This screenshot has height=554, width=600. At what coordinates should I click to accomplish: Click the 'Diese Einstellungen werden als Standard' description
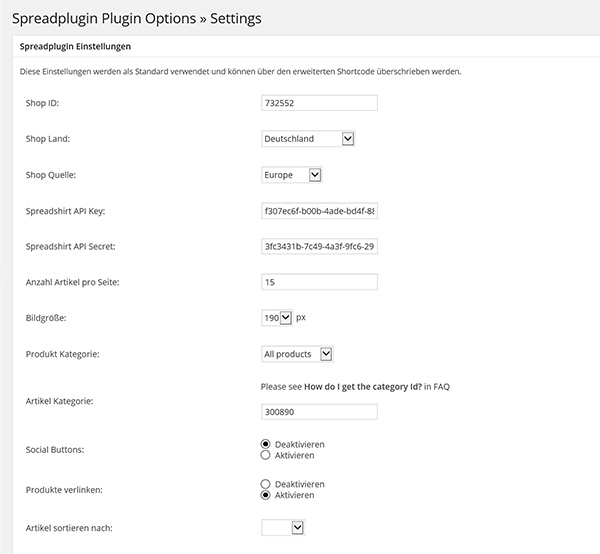click(x=240, y=72)
